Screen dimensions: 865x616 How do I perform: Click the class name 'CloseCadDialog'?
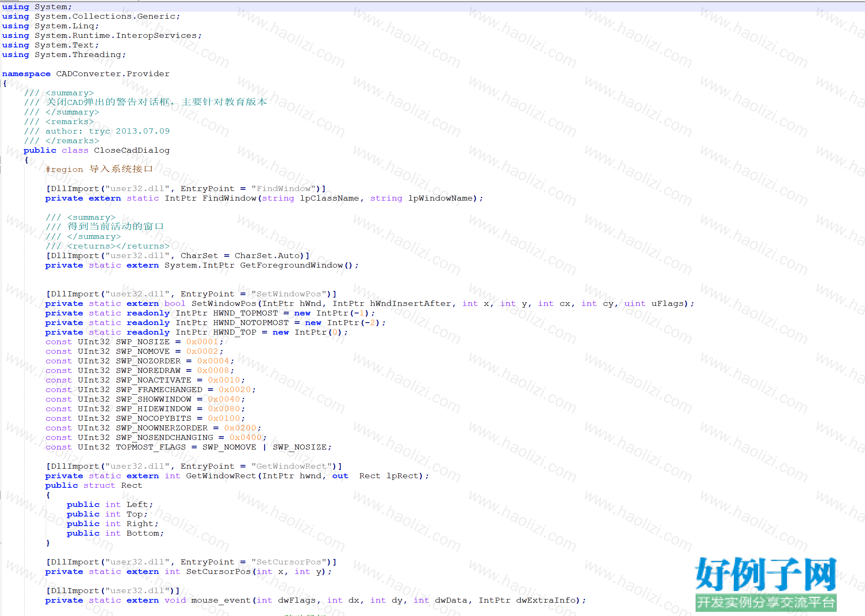pos(132,150)
